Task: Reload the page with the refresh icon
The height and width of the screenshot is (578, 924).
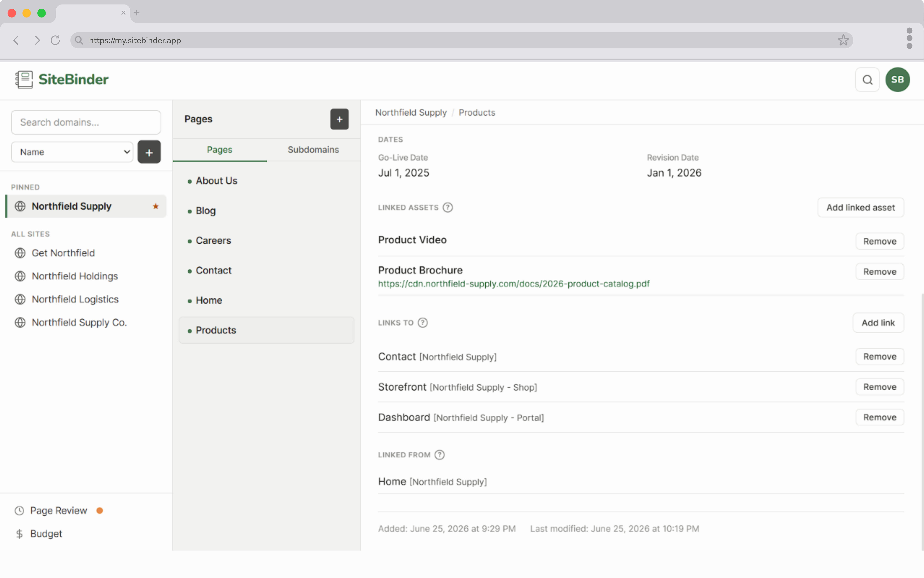Action: (x=55, y=40)
